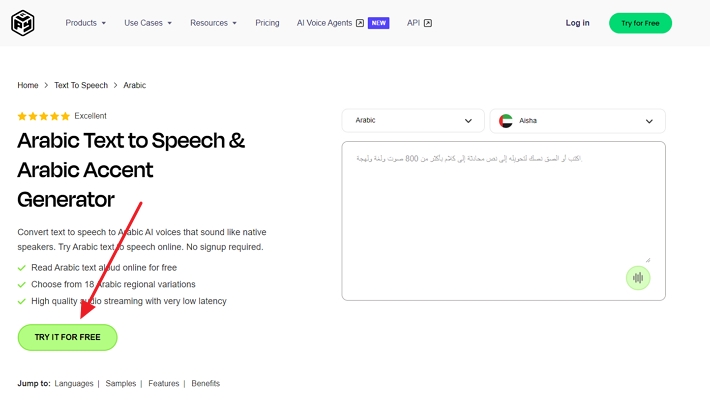Click the UAE flag icon beside Aisha
The width and height of the screenshot is (710, 400).
pos(506,121)
